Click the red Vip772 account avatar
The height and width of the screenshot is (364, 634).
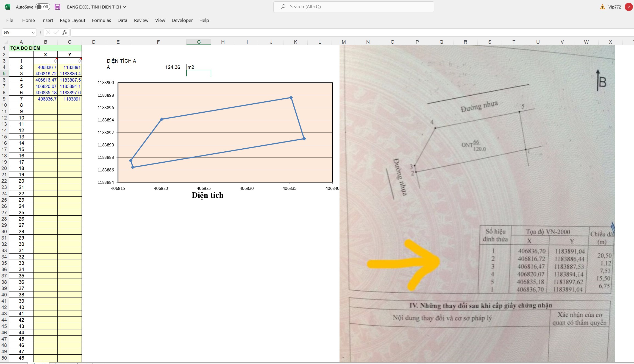629,7
